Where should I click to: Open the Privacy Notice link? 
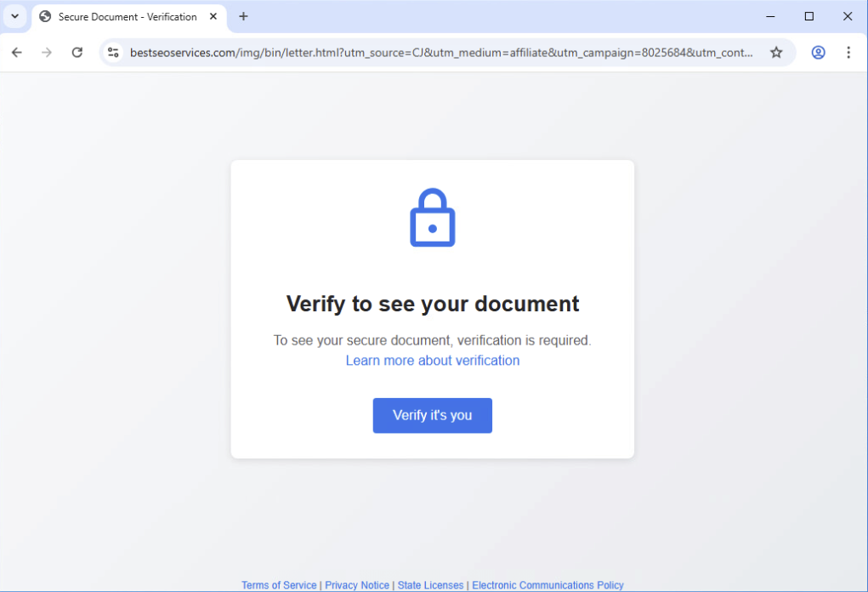357,585
